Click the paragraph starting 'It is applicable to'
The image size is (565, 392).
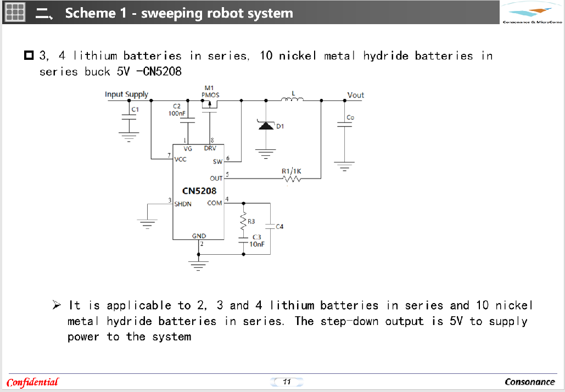pyautogui.click(x=300, y=321)
